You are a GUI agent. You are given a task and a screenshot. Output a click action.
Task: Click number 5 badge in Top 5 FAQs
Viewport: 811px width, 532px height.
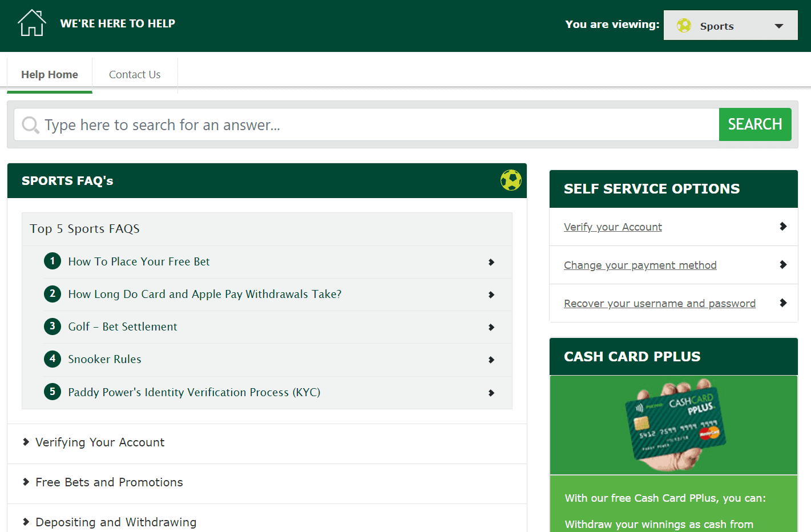pyautogui.click(x=53, y=392)
